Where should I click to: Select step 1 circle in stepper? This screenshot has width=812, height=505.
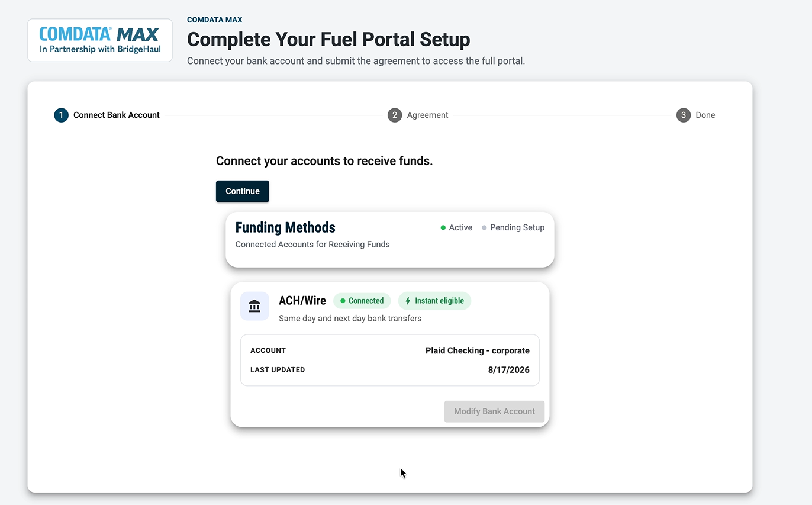pos(61,115)
